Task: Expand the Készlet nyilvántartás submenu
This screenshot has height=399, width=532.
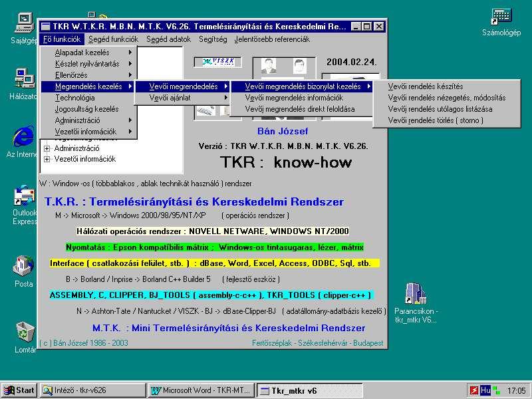Action: pyautogui.click(x=88, y=64)
